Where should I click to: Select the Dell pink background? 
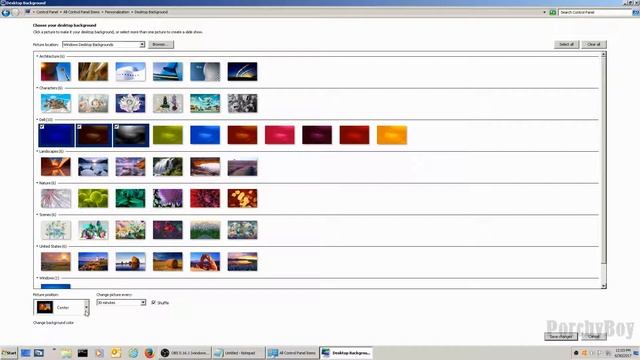[x=280, y=135]
